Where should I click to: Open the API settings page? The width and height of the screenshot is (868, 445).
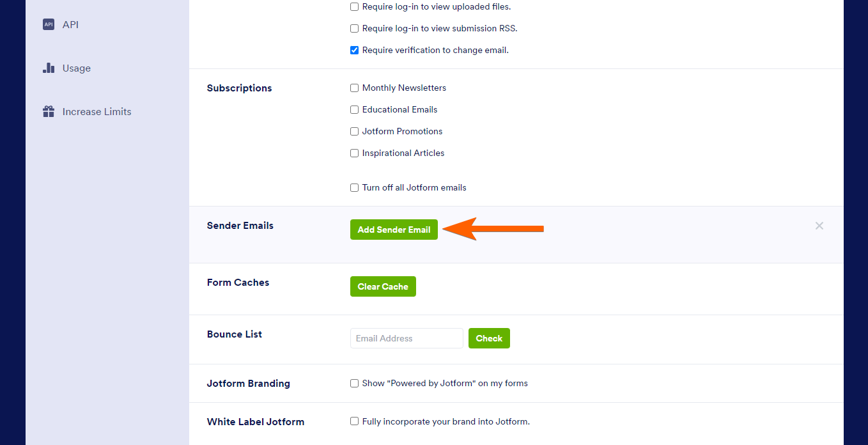(70, 25)
